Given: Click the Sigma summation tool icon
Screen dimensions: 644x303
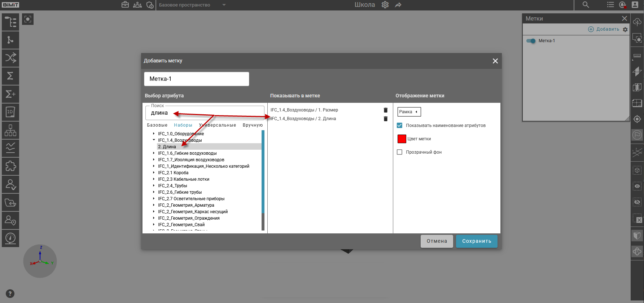Looking at the screenshot, I should click(x=10, y=76).
